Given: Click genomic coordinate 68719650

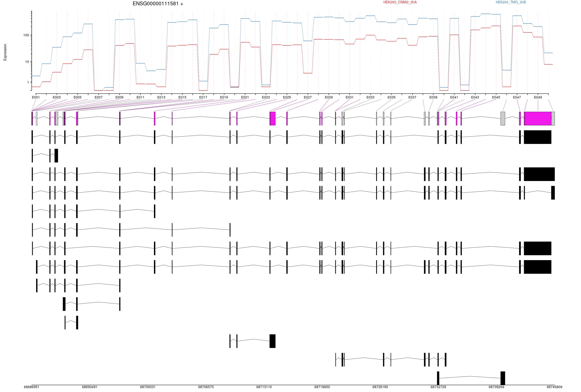Looking at the screenshot, I should 322,387.
